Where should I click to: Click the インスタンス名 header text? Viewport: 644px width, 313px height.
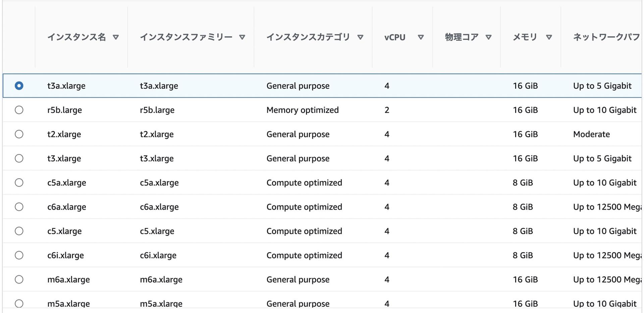[x=76, y=38]
